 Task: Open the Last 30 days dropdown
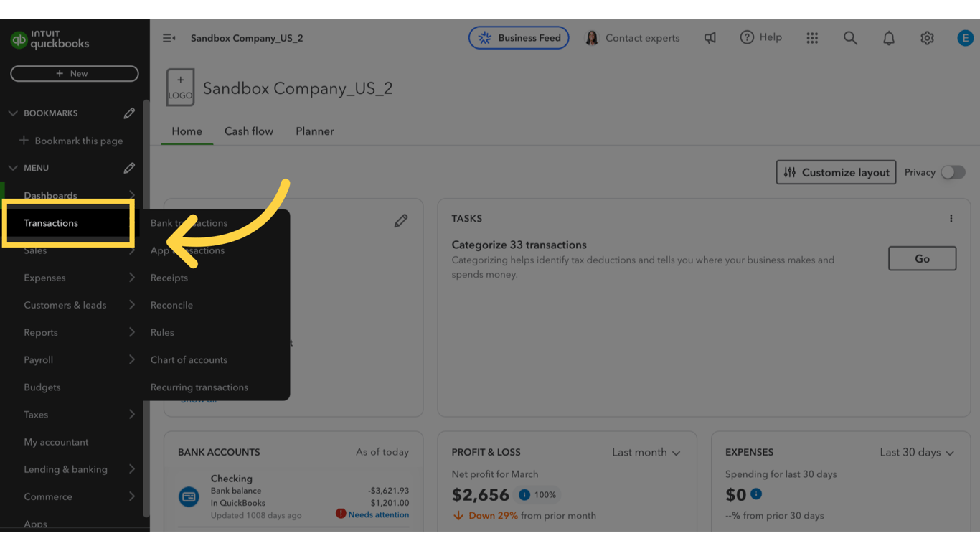click(918, 452)
